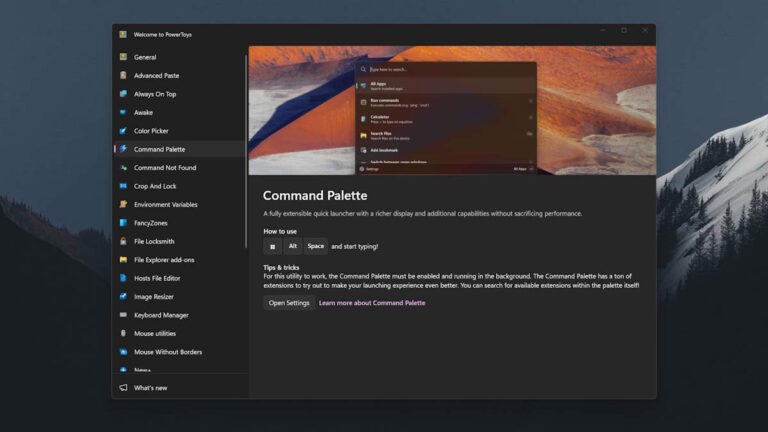Click the Windows key shortcut badge

[272, 246]
